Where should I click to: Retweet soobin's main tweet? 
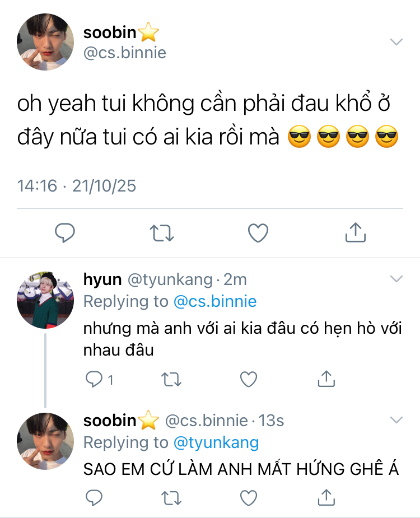tap(162, 233)
